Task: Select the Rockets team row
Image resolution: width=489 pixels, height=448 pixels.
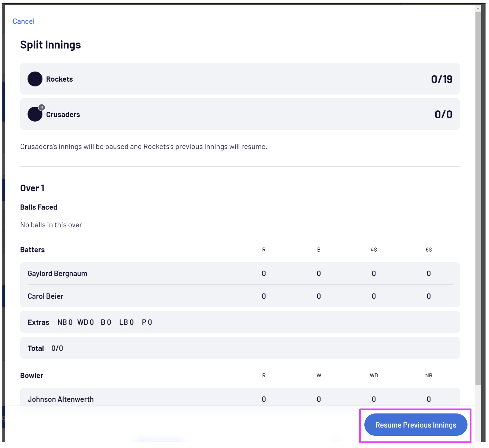Action: [240, 79]
